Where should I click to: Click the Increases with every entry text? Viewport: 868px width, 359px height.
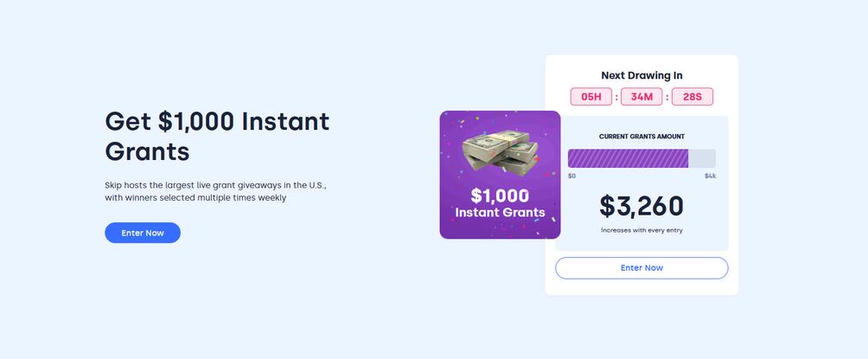(x=641, y=230)
